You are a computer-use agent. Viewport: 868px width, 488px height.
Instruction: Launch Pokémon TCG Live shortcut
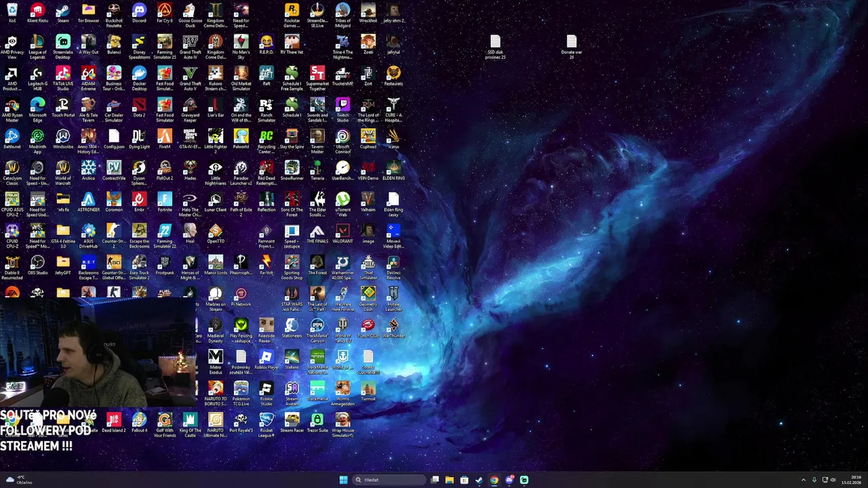[x=241, y=393]
